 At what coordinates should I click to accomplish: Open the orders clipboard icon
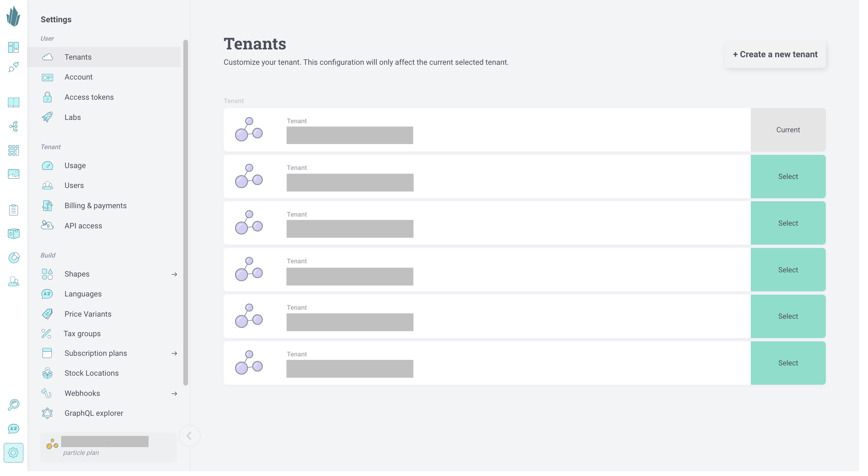(14, 210)
